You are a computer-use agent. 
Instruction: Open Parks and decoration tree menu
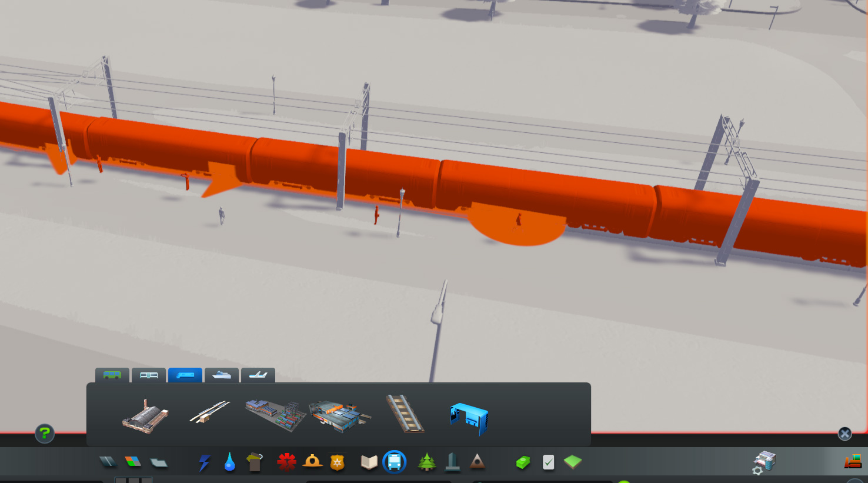tap(426, 462)
